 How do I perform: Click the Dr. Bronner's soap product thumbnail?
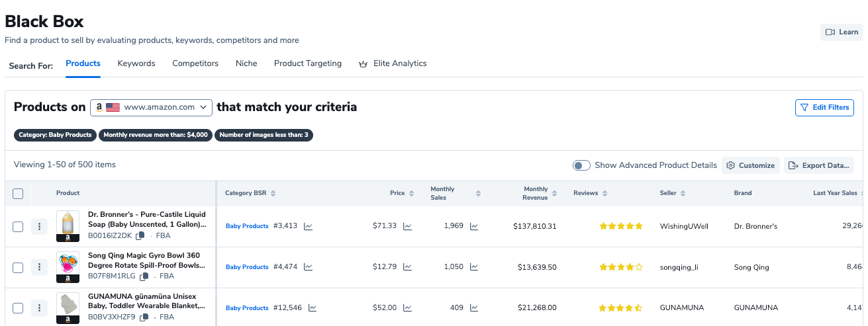[x=68, y=226]
